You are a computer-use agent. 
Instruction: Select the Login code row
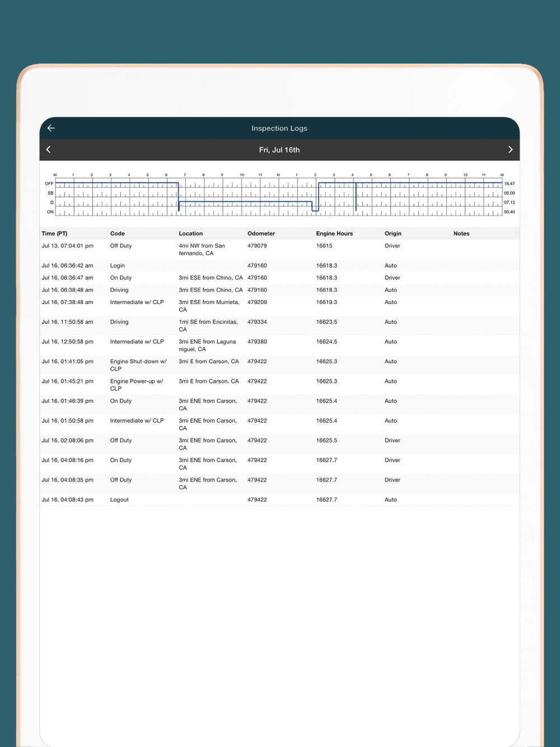click(279, 265)
